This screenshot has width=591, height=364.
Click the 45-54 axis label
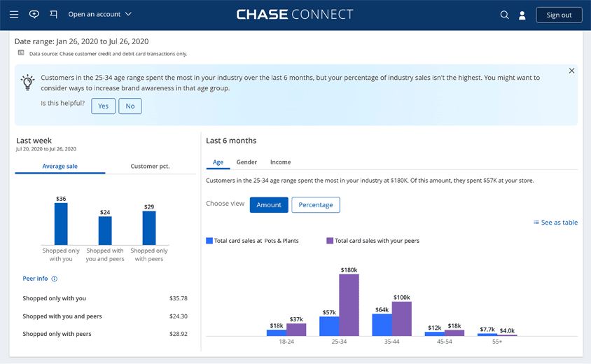click(445, 342)
